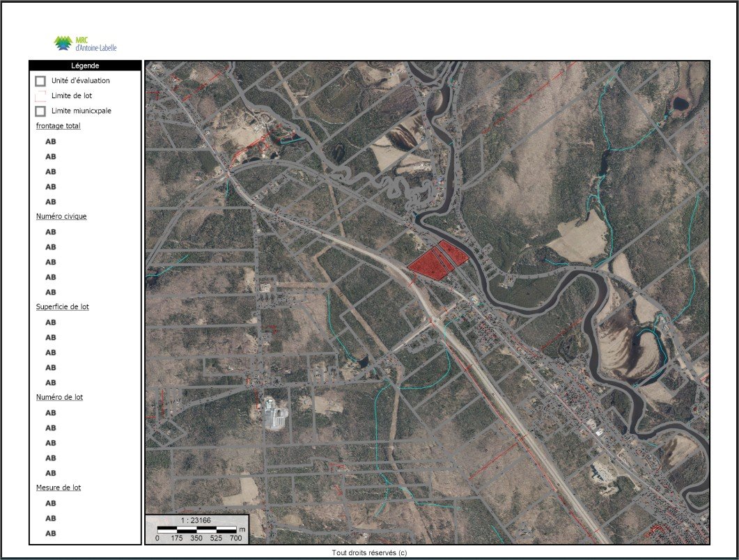The width and height of the screenshot is (739, 560).
Task: Click the MRC d'Antoine-Labelle logo
Action: click(x=85, y=43)
